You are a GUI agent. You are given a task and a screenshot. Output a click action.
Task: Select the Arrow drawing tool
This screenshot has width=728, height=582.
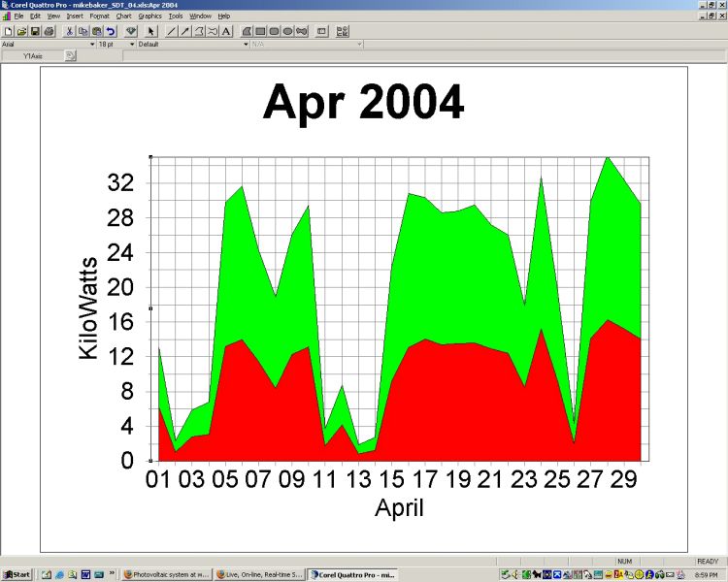coord(185,32)
